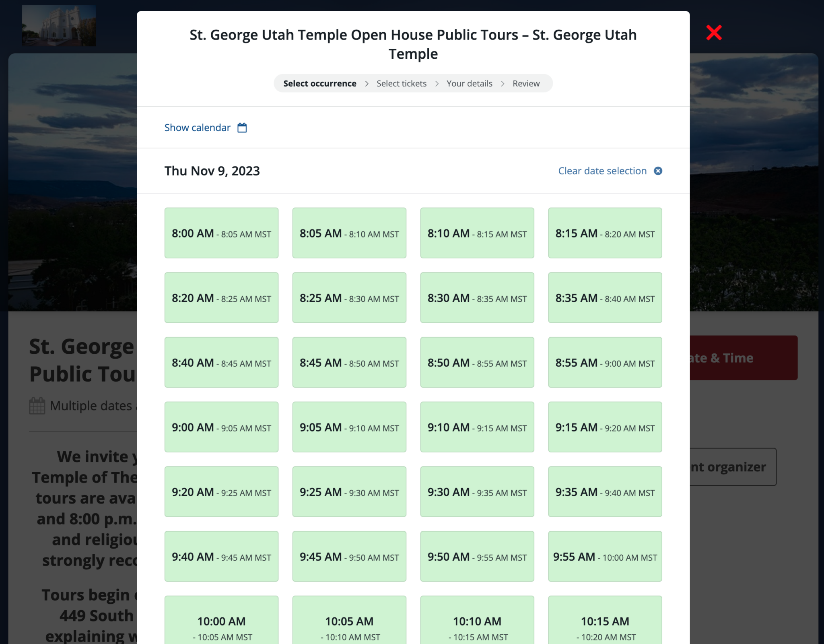The height and width of the screenshot is (644, 824).
Task: Pick the 8:15 AM time slot
Action: click(x=605, y=233)
